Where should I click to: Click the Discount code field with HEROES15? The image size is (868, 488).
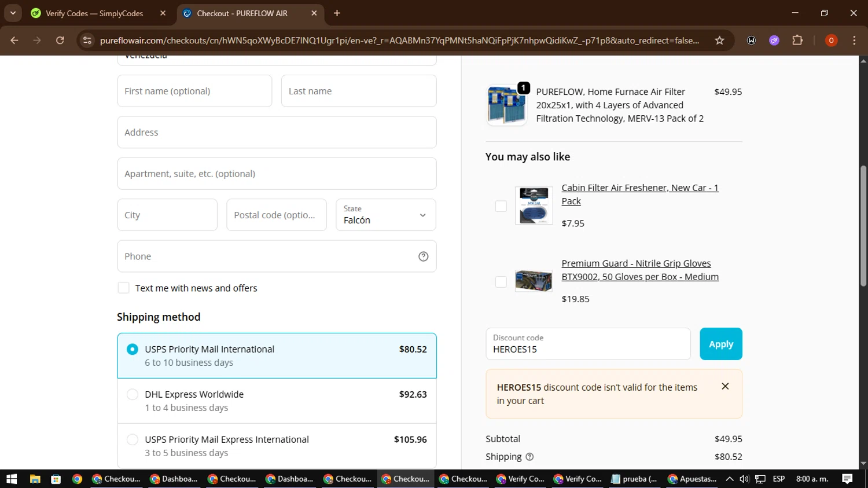[x=588, y=344]
